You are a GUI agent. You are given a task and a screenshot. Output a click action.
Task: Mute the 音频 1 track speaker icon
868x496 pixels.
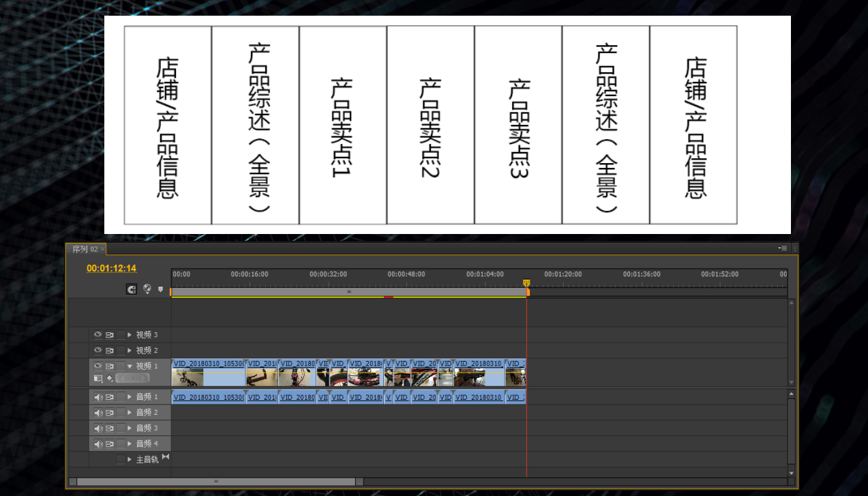[x=98, y=397]
